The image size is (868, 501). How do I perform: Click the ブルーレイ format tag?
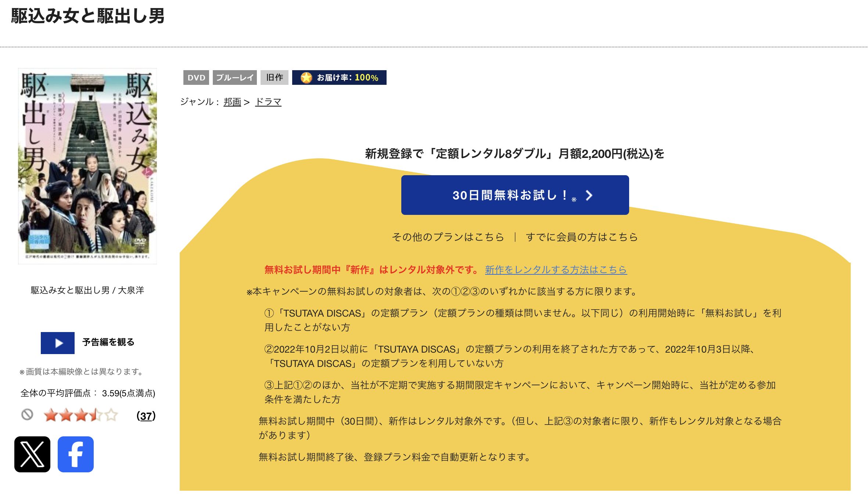click(x=235, y=78)
